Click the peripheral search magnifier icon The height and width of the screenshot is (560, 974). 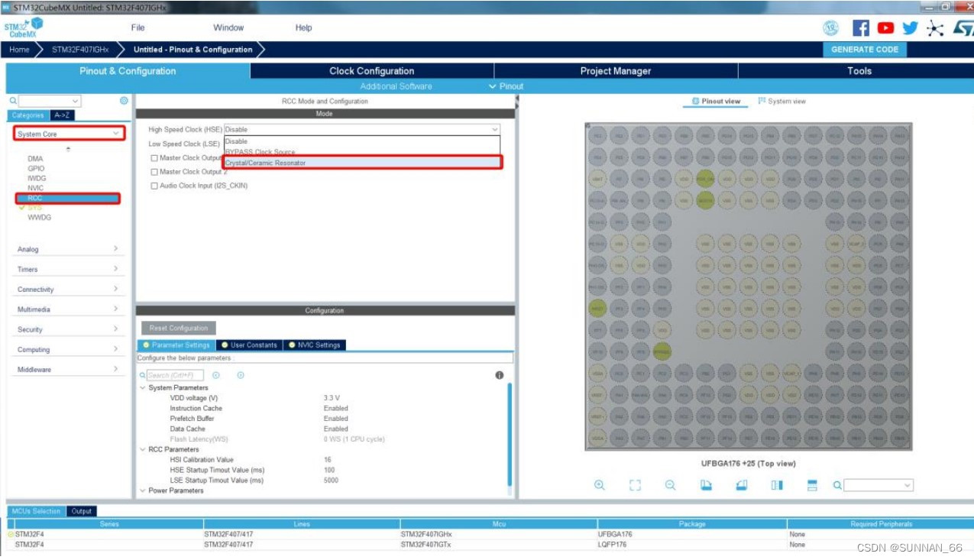pyautogui.click(x=13, y=101)
